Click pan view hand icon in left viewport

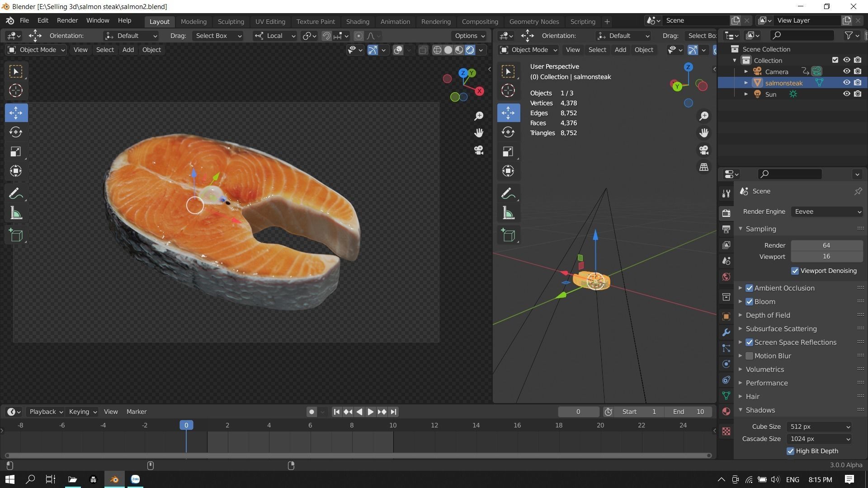point(479,133)
